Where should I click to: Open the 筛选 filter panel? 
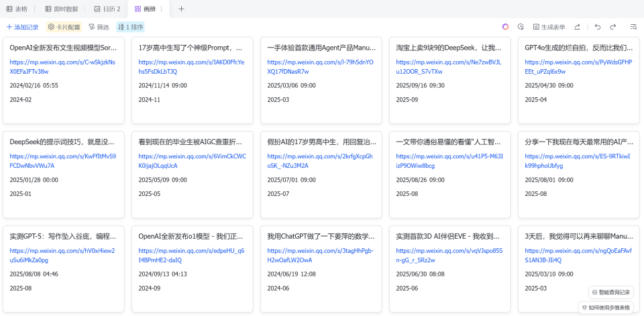pyautogui.click(x=99, y=27)
